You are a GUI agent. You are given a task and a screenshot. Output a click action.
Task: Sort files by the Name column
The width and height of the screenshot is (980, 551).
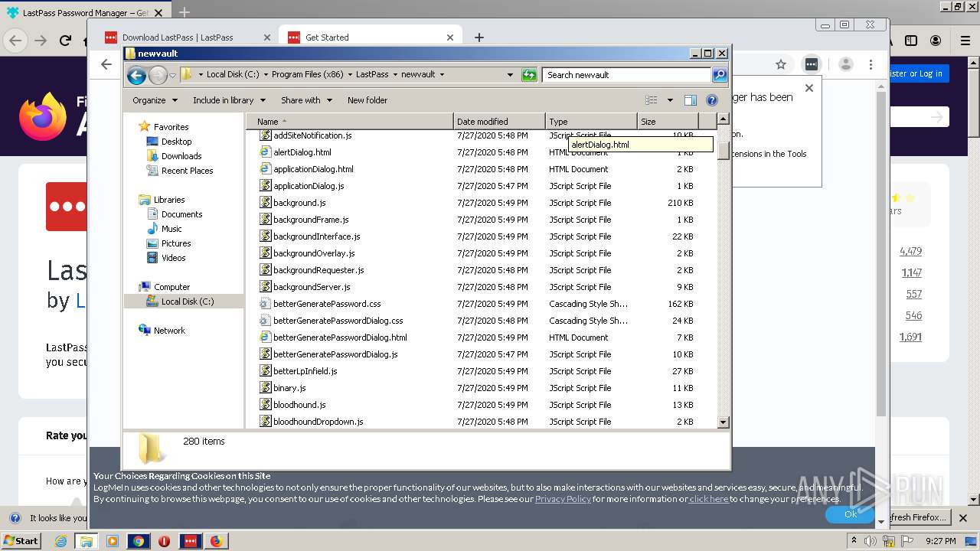pyautogui.click(x=349, y=122)
